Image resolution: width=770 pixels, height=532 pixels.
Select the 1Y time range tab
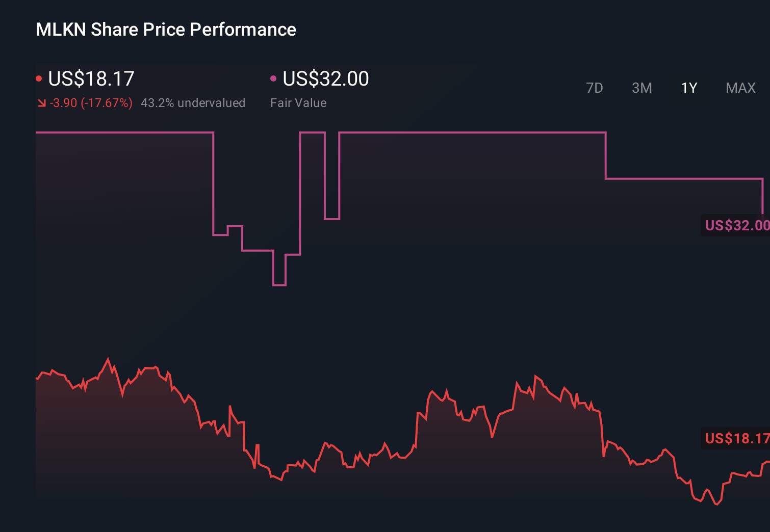(x=689, y=88)
